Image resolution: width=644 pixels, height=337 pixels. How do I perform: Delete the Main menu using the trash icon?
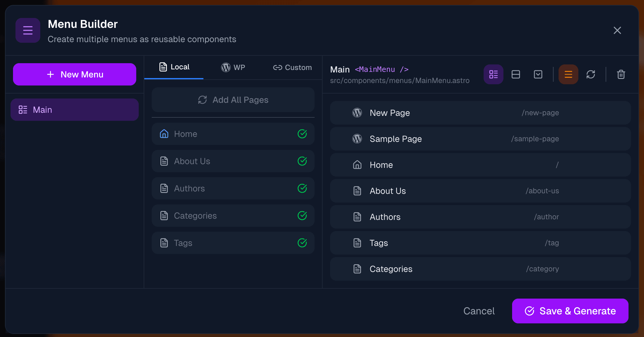pos(621,74)
